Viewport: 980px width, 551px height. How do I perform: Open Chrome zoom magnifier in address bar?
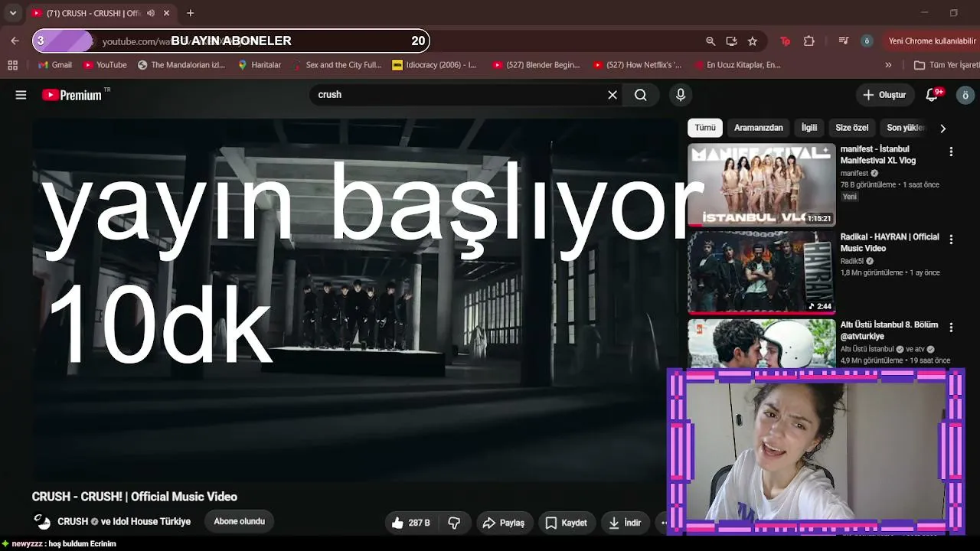710,41
